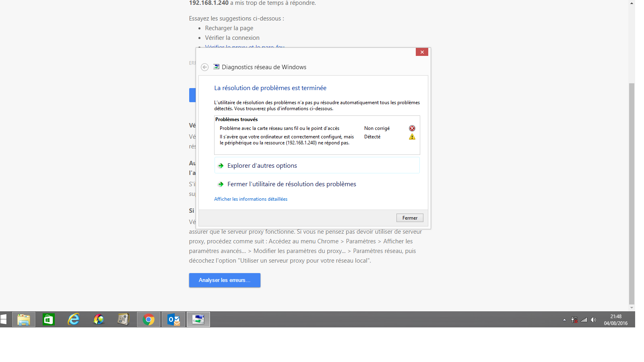Click the volume speaker tray icon

coord(593,320)
